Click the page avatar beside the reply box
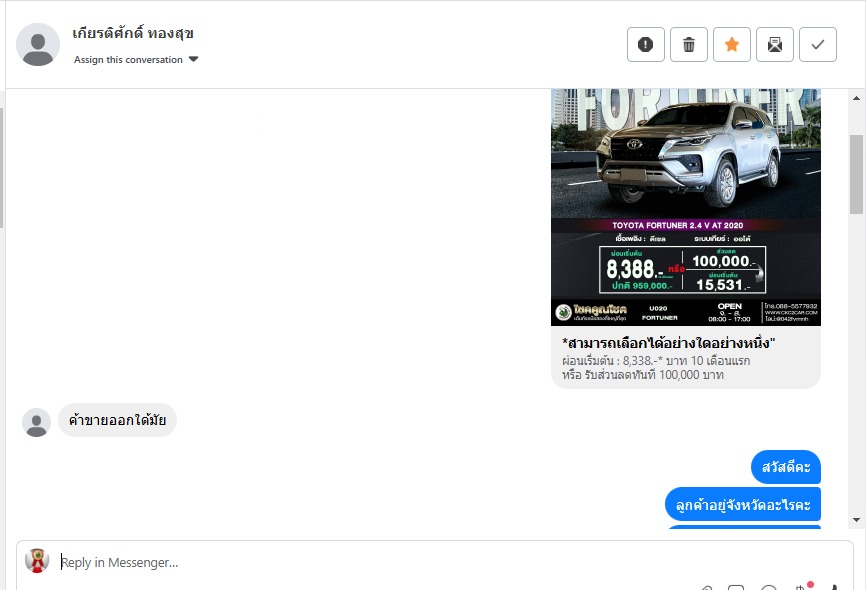Screen dimensions: 866x590 [37, 561]
